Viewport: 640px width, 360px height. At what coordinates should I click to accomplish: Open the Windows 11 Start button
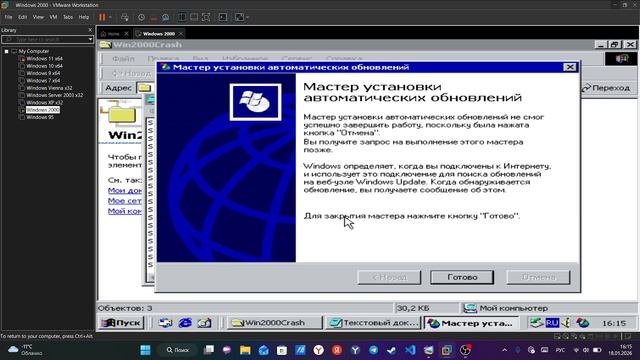click(145, 350)
